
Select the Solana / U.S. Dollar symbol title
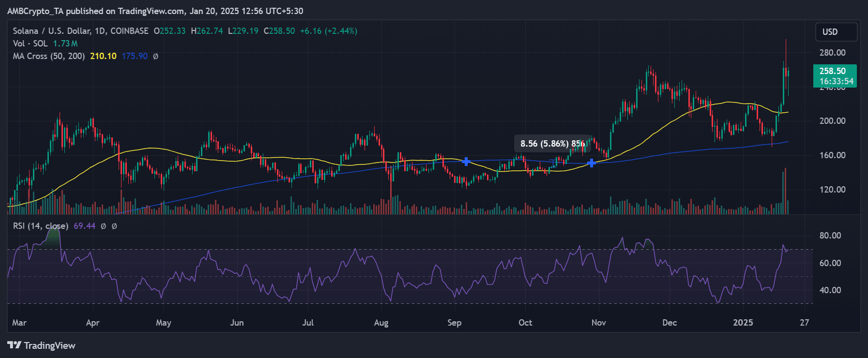click(80, 31)
